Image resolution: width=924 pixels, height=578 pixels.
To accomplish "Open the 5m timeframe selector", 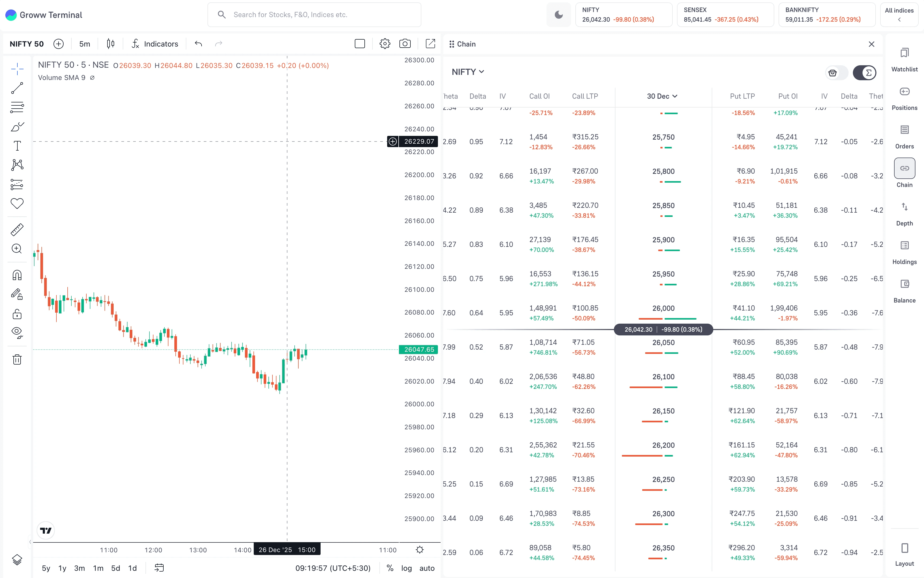I will tap(84, 44).
